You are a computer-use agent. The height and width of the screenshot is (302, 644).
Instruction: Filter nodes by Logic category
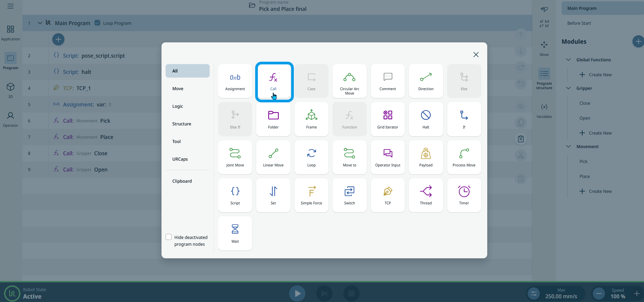click(x=178, y=106)
